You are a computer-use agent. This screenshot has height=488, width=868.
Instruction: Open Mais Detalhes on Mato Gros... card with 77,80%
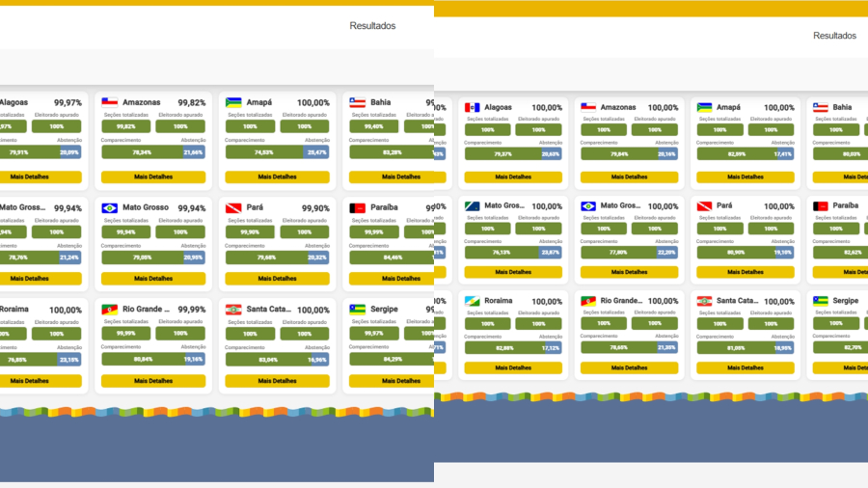click(x=630, y=272)
